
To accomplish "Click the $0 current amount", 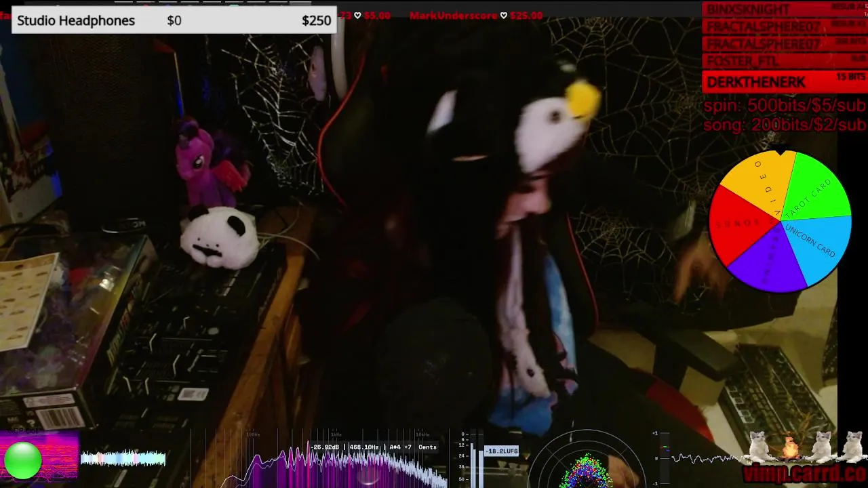I will pyautogui.click(x=174, y=20).
